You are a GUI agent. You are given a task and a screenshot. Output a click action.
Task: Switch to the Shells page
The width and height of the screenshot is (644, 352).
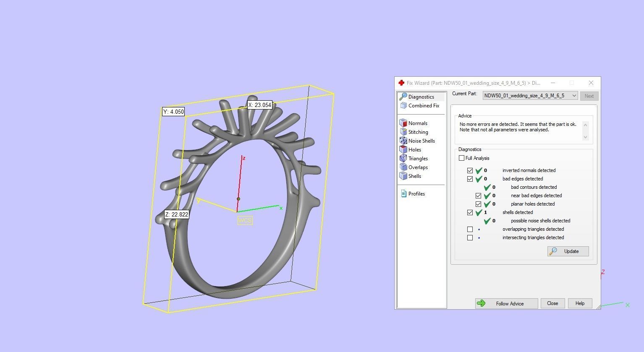point(414,176)
